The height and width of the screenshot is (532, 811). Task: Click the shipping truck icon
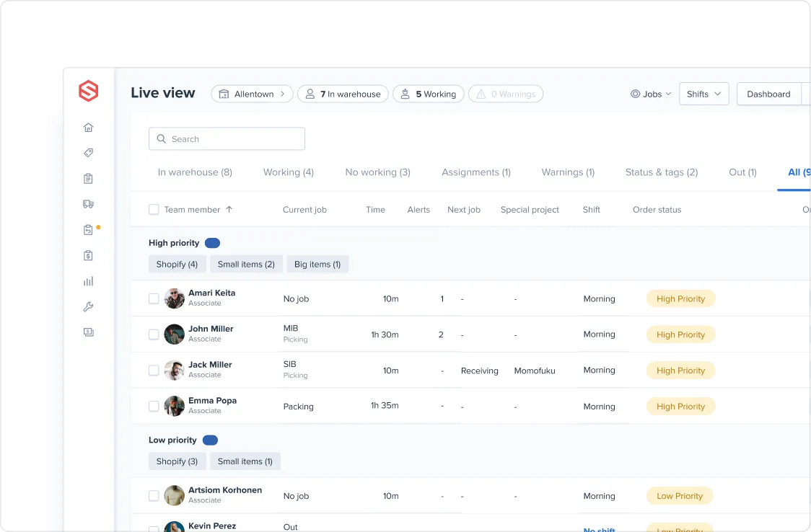tap(88, 204)
